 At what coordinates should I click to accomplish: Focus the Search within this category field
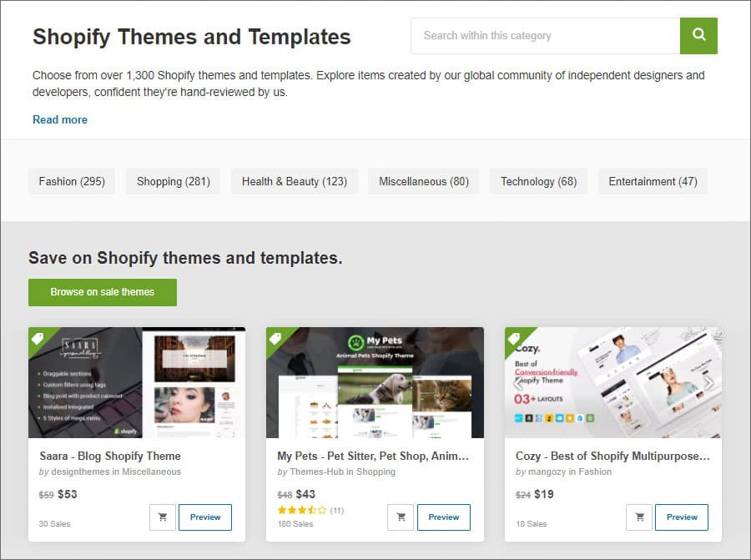click(x=545, y=36)
